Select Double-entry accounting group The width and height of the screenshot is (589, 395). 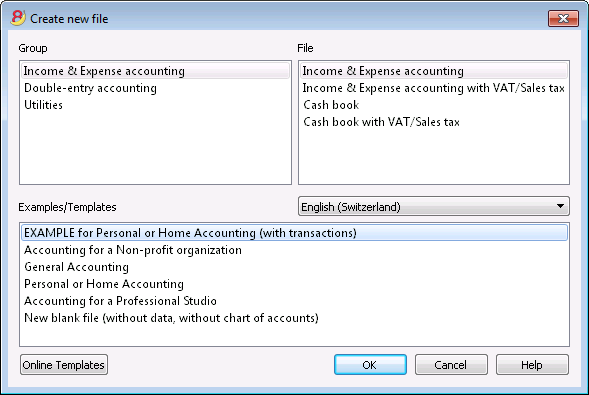(91, 88)
